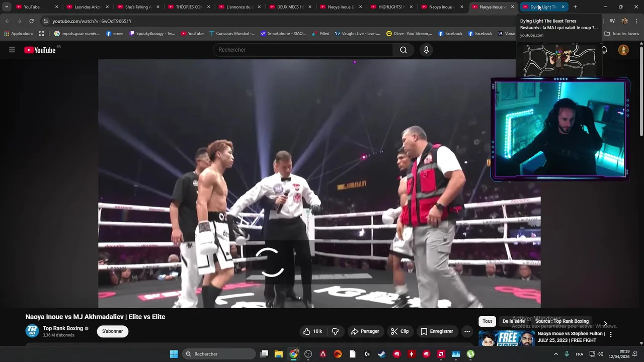Screen dimensions: 644x362
Task: Open the Windows Start menu
Action: [x=174, y=354]
